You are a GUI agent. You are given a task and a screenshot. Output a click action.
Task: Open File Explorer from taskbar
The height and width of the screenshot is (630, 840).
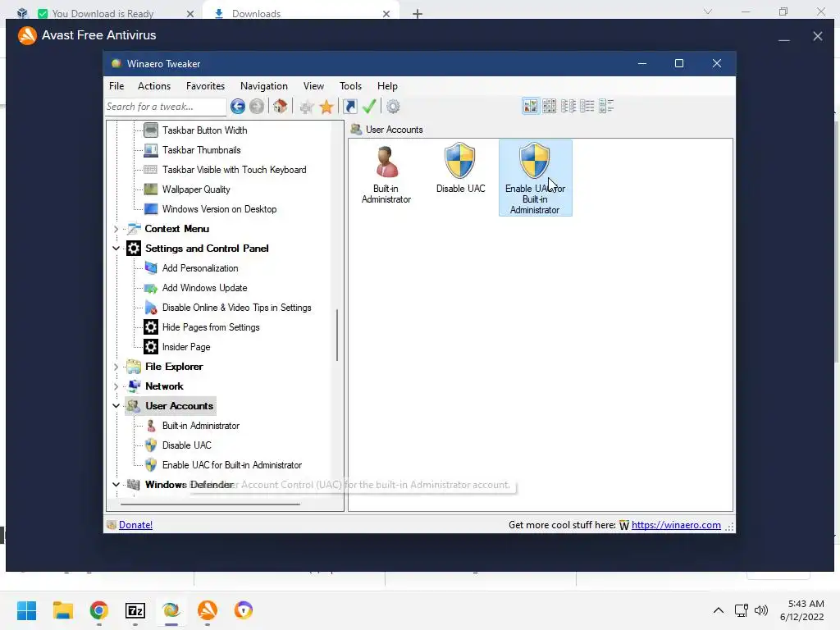(63, 610)
